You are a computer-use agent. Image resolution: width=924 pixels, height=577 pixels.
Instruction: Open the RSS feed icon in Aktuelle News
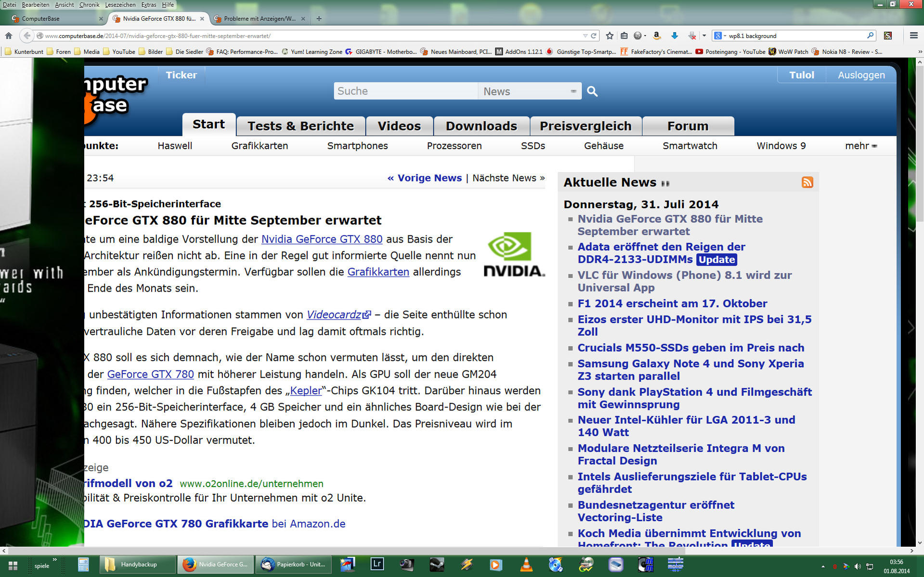807,182
